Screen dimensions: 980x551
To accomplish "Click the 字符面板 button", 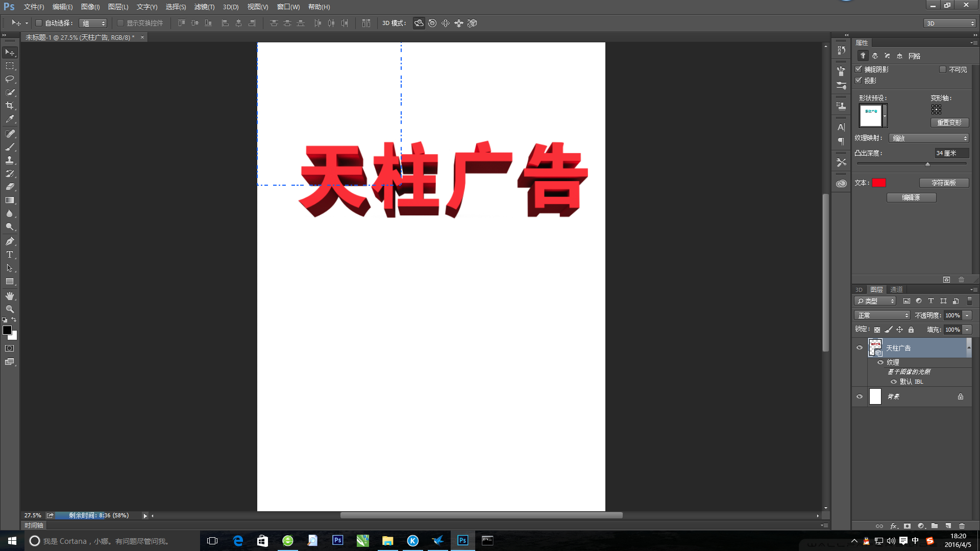I will point(943,183).
